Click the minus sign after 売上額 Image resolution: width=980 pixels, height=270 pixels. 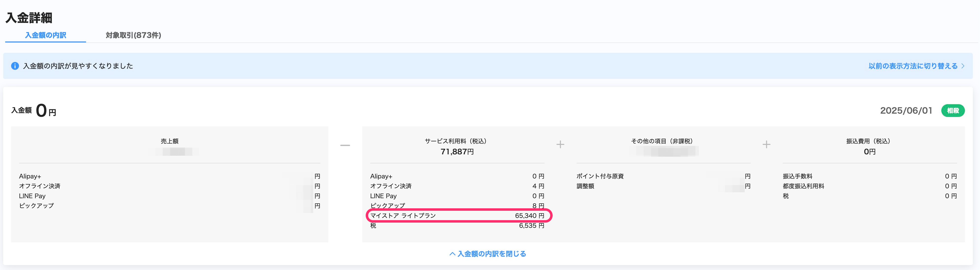click(345, 145)
